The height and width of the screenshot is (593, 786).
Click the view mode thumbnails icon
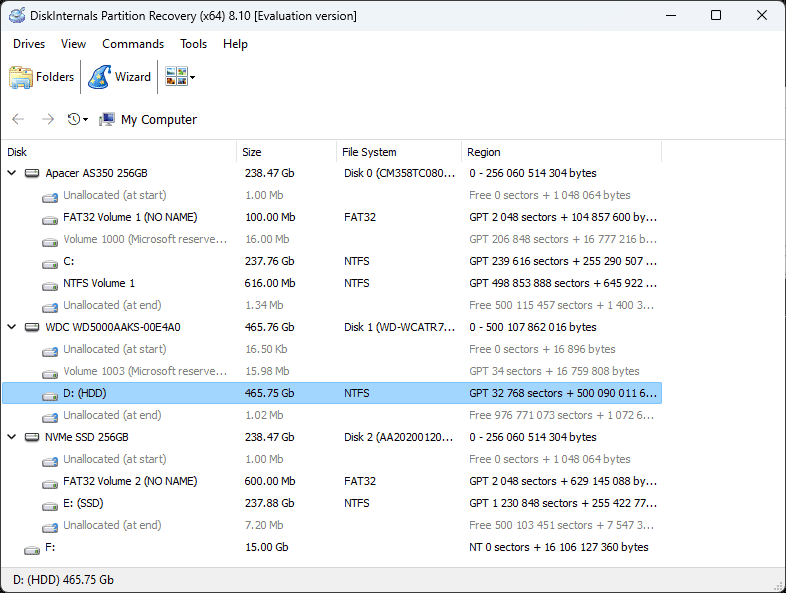176,77
